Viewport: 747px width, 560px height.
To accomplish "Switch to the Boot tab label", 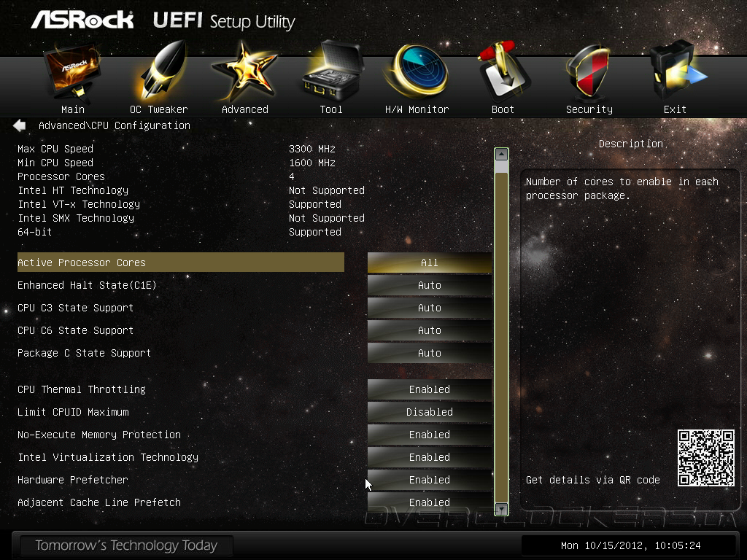I will pyautogui.click(x=503, y=109).
